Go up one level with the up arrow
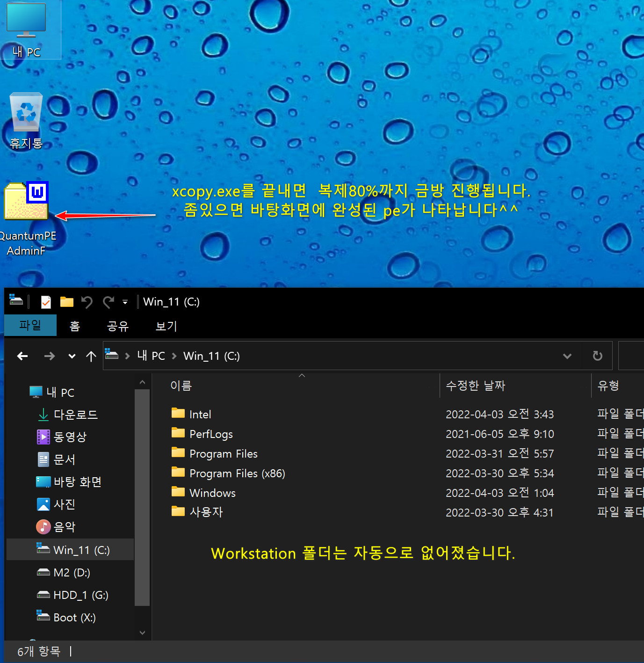The image size is (644, 663). pyautogui.click(x=91, y=356)
